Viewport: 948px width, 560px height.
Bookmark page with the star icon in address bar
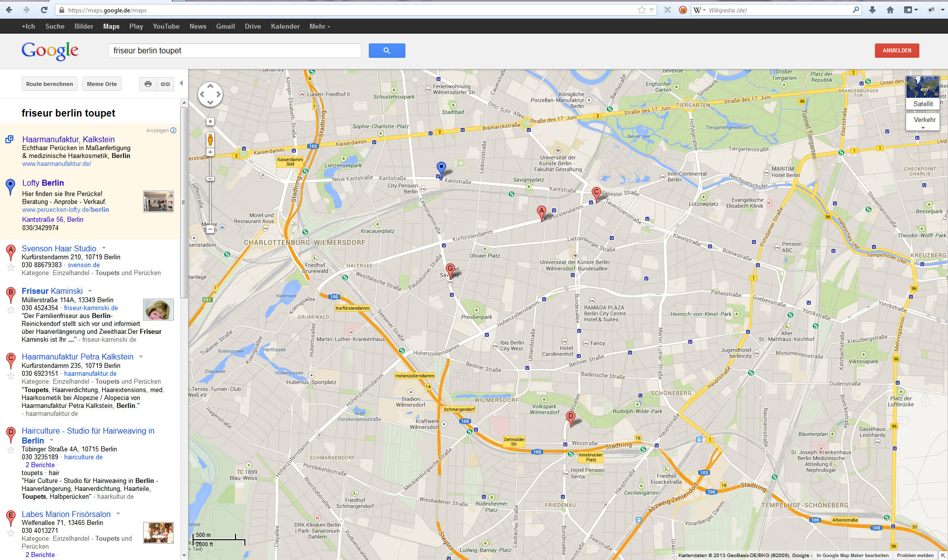641,10
